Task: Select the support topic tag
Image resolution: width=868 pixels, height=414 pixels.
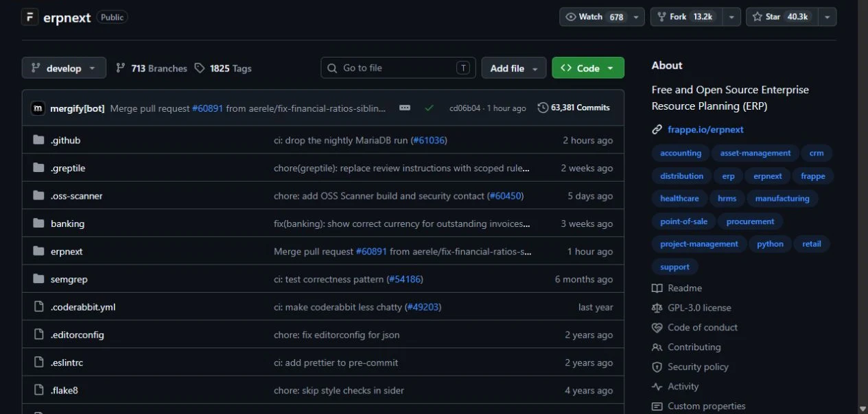Action: pos(675,267)
